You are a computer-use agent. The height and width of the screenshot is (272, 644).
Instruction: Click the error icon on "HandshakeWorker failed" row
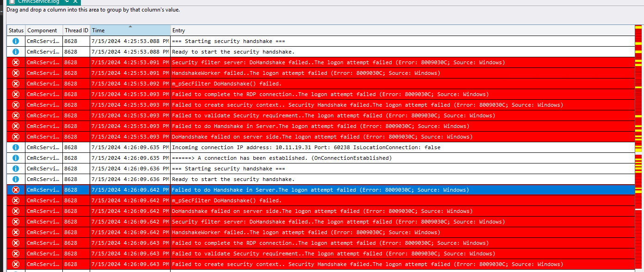coord(16,73)
